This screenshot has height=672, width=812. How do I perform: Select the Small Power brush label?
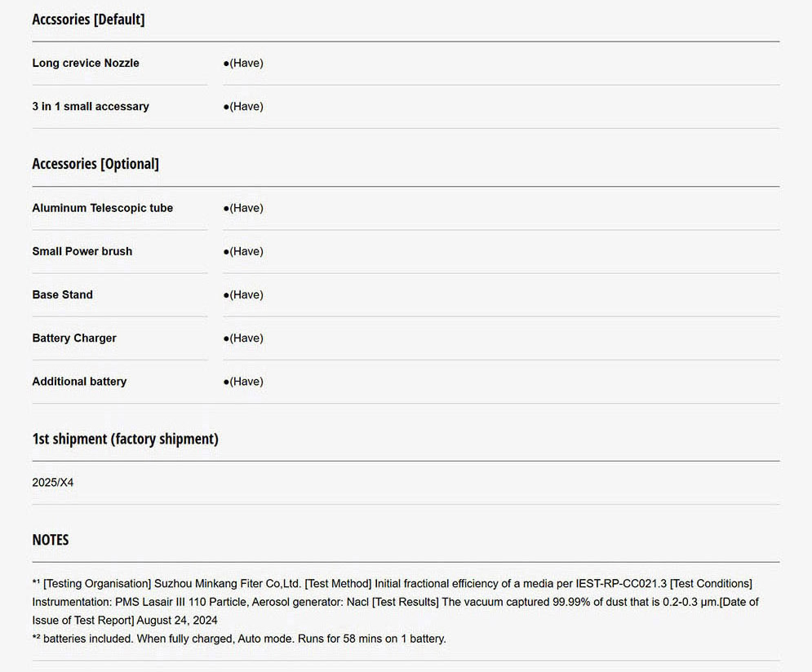pyautogui.click(x=82, y=251)
